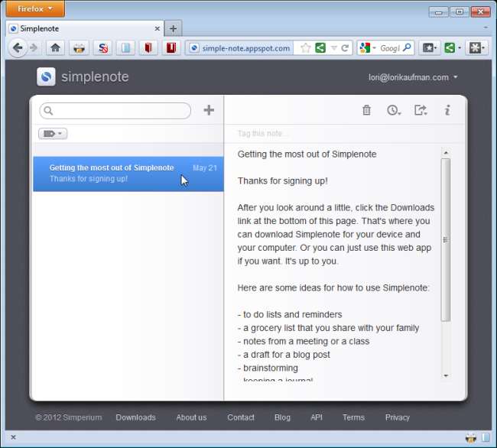Open the API footer link
Image resolution: width=497 pixels, height=448 pixels.
tap(317, 417)
